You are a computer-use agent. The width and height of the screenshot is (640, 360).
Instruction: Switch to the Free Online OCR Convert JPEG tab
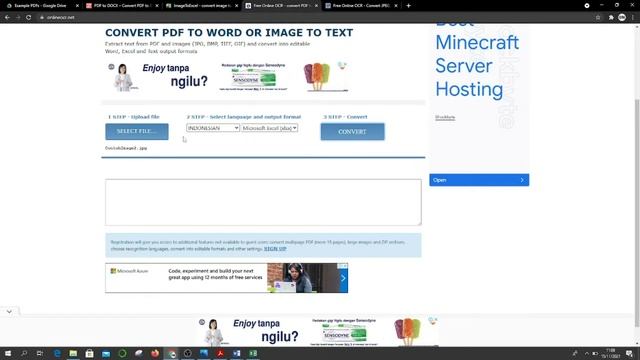[361, 6]
